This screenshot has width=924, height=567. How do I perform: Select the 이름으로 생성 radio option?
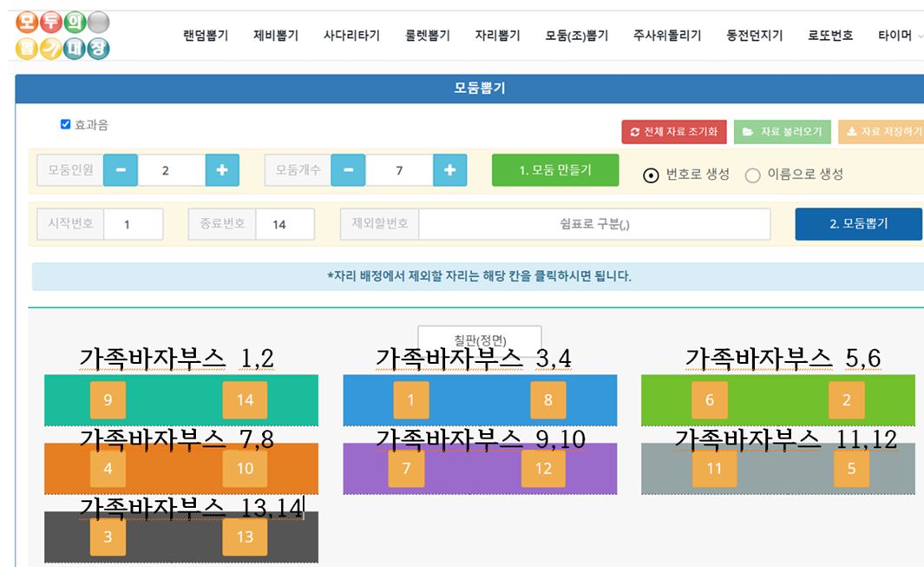pos(752,175)
